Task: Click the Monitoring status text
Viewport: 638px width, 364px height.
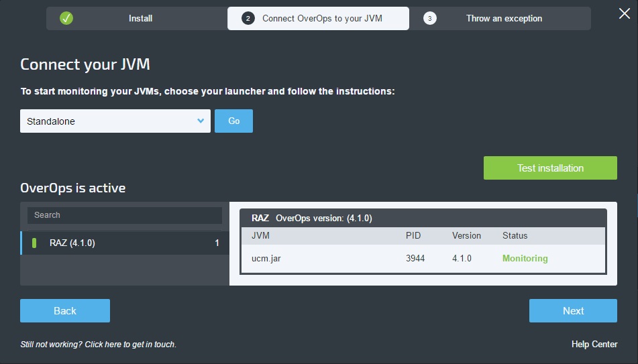Action: [x=525, y=258]
